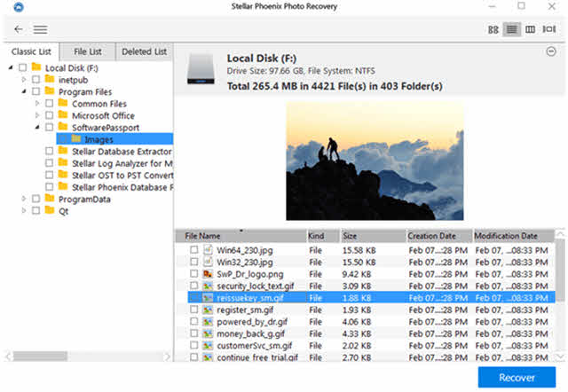Collapse the SoftwarePassport tree node

(37, 127)
